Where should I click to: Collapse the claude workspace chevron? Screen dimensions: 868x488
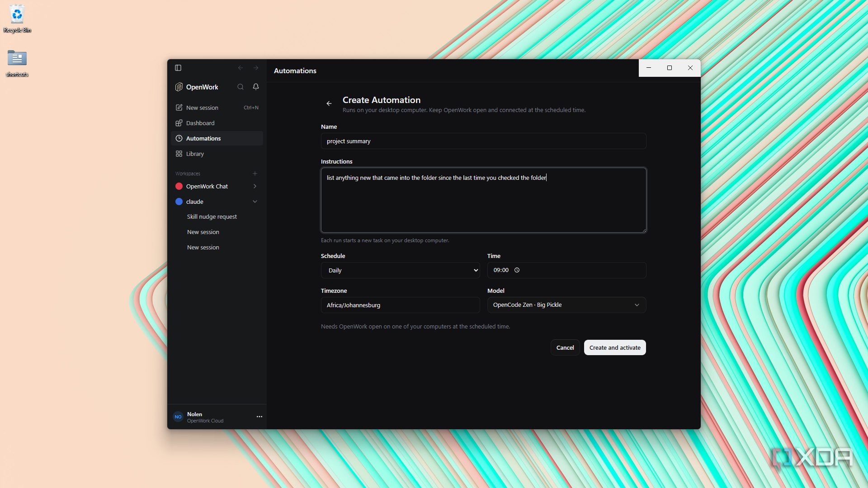pos(255,202)
